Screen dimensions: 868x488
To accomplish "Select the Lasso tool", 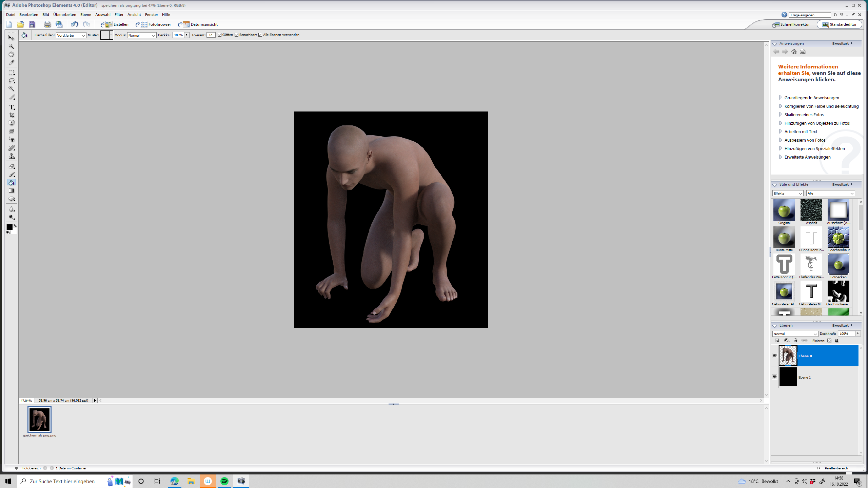I will (12, 81).
